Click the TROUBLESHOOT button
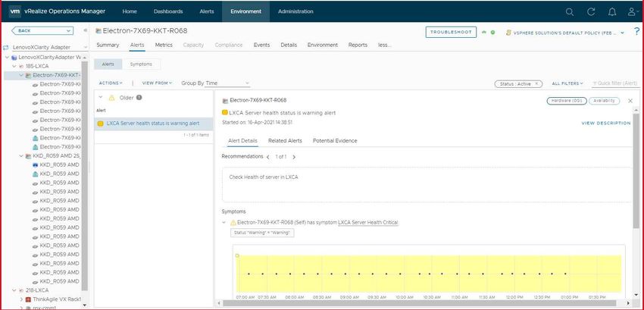644x310 pixels. [x=451, y=32]
